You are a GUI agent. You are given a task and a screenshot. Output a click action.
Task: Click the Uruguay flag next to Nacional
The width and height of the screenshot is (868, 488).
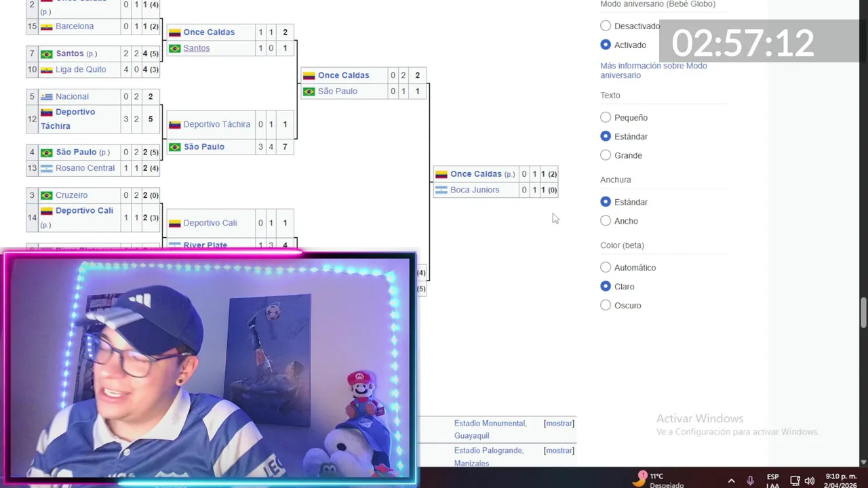coord(46,97)
